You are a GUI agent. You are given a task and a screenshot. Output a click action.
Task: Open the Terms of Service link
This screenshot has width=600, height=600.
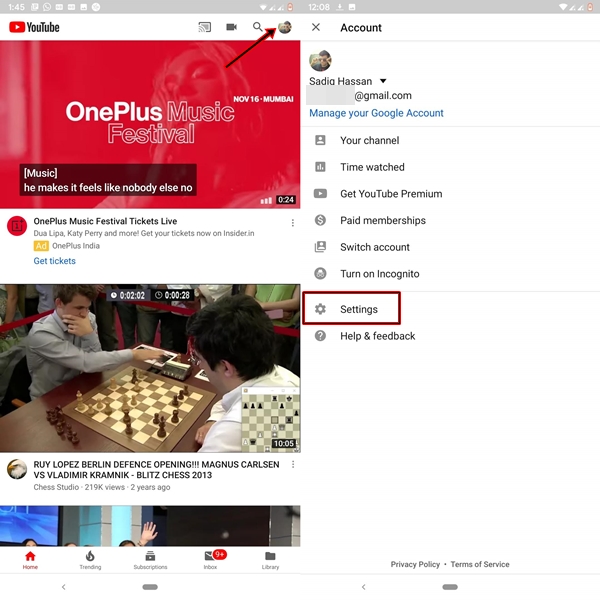coord(480,564)
